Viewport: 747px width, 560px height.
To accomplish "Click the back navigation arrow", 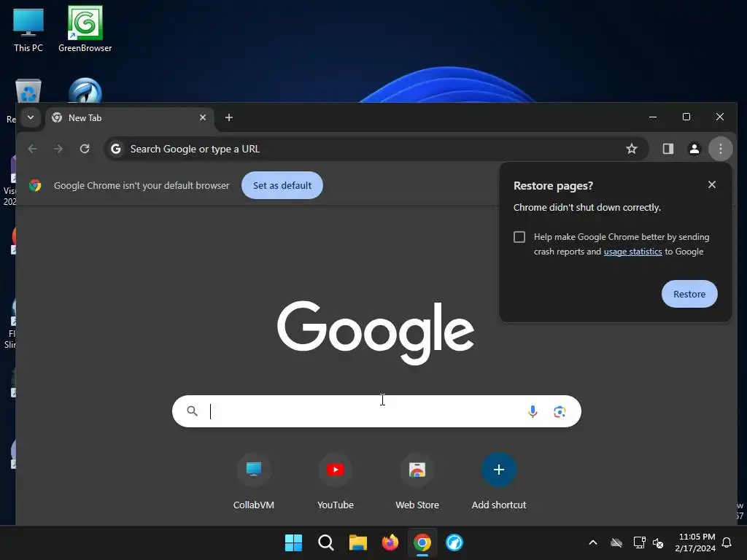I will (32, 149).
